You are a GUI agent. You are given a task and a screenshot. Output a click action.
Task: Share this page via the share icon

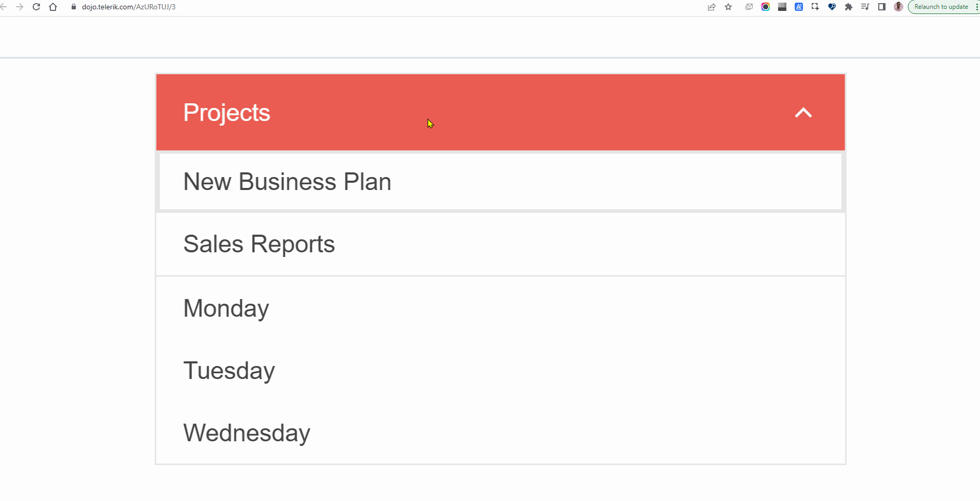point(712,7)
